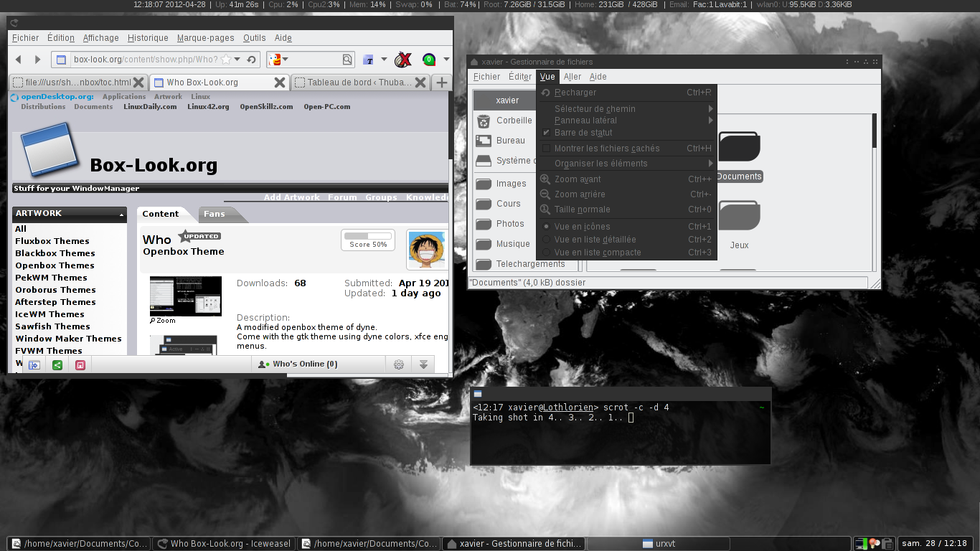Bookmark page with the star icon

226,60
